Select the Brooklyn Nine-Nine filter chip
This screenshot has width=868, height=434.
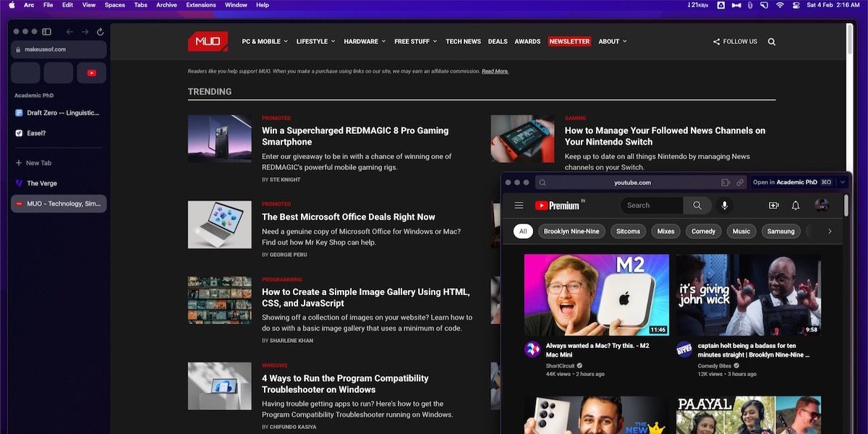(x=571, y=231)
